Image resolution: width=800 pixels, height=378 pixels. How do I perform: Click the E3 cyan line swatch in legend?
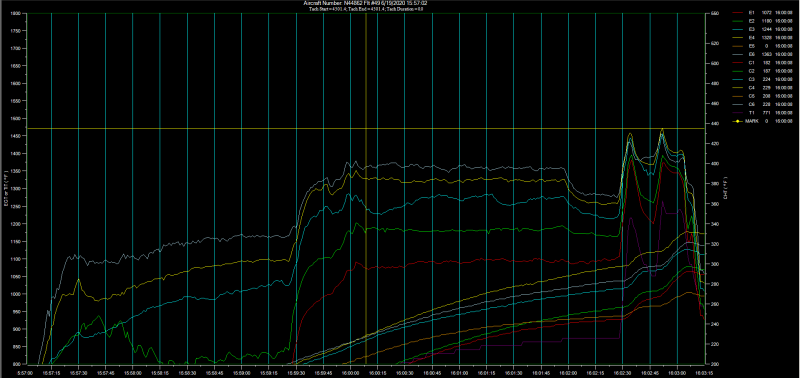[x=738, y=29]
